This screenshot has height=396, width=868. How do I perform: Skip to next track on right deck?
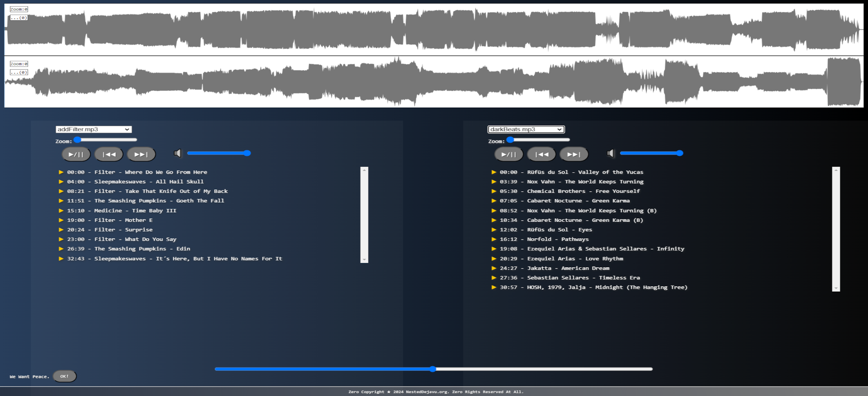pyautogui.click(x=574, y=154)
